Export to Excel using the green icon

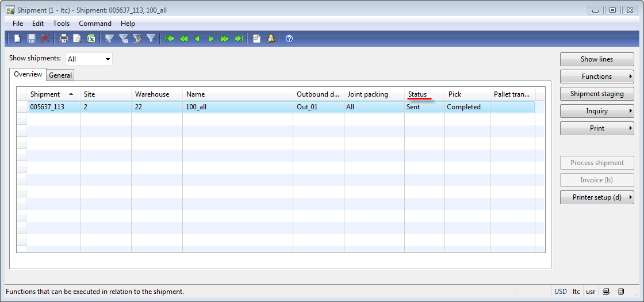(91, 39)
